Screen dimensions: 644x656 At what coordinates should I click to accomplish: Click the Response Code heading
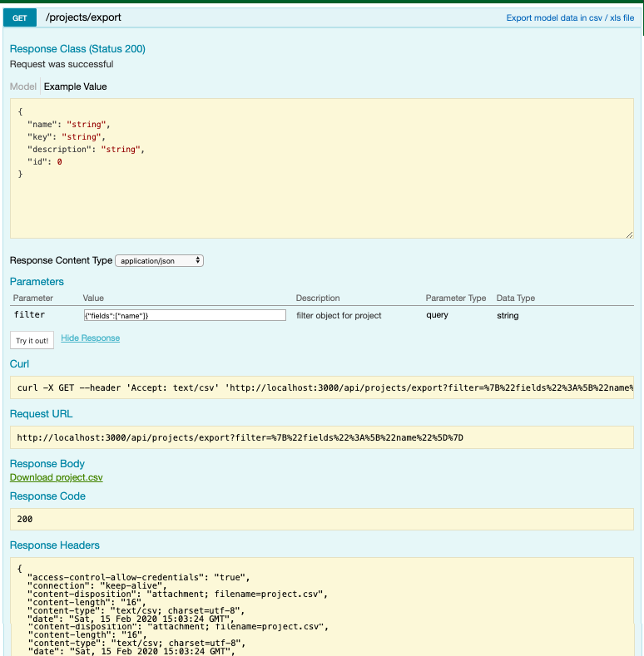[47, 496]
